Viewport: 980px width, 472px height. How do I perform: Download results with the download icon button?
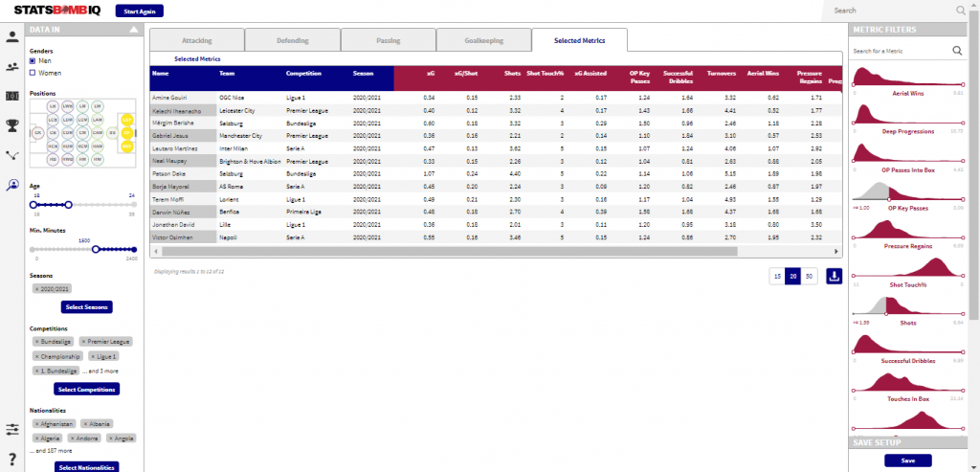point(834,277)
